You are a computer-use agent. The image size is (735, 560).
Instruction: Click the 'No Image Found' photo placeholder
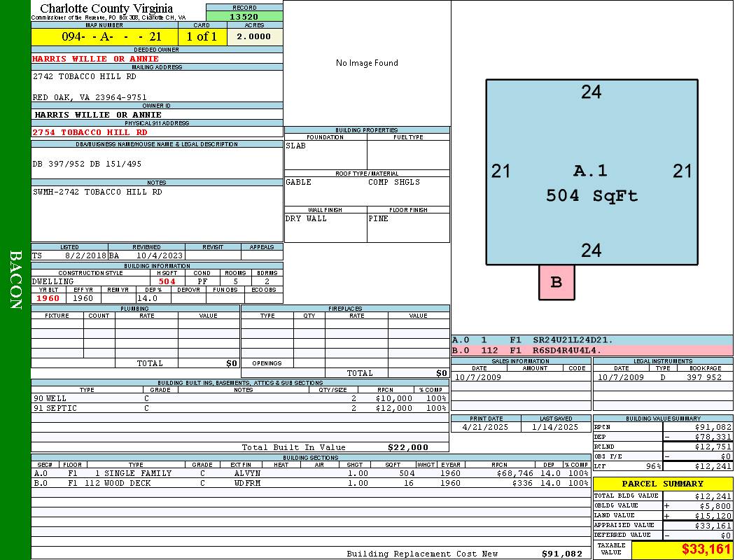coord(367,63)
